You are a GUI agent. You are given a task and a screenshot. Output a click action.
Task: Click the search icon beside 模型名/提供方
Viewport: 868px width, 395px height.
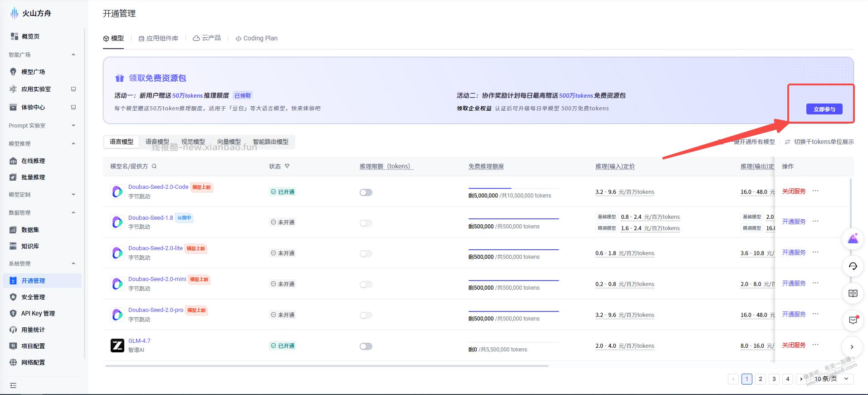(x=154, y=166)
